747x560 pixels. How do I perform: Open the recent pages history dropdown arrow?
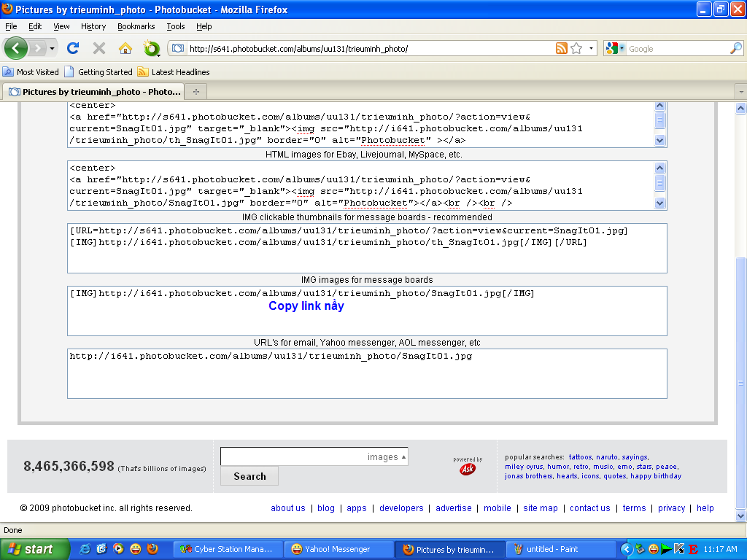pyautogui.click(x=52, y=48)
